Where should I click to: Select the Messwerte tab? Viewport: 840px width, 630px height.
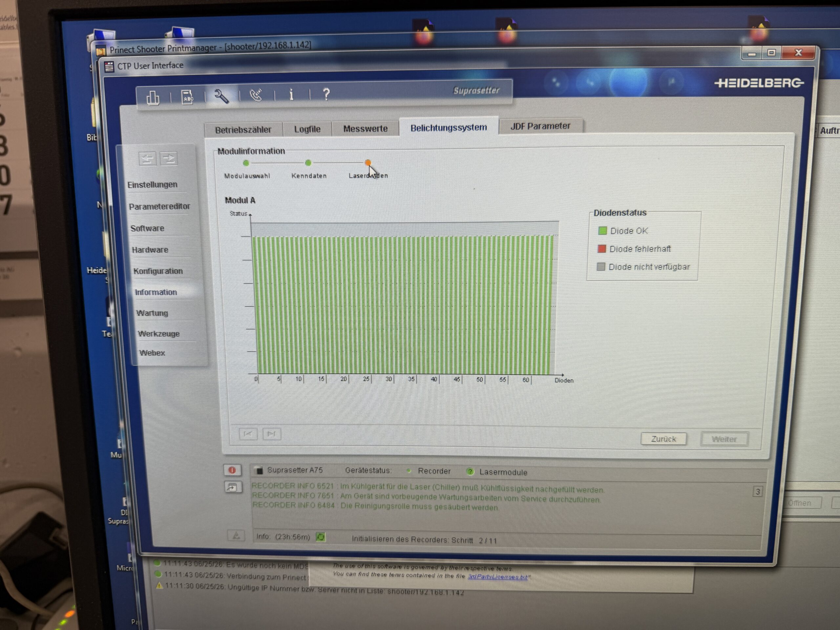365,129
